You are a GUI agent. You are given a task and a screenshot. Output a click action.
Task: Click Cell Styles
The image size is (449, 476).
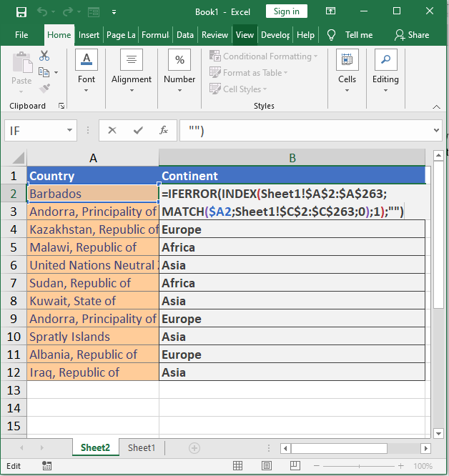pyautogui.click(x=238, y=89)
